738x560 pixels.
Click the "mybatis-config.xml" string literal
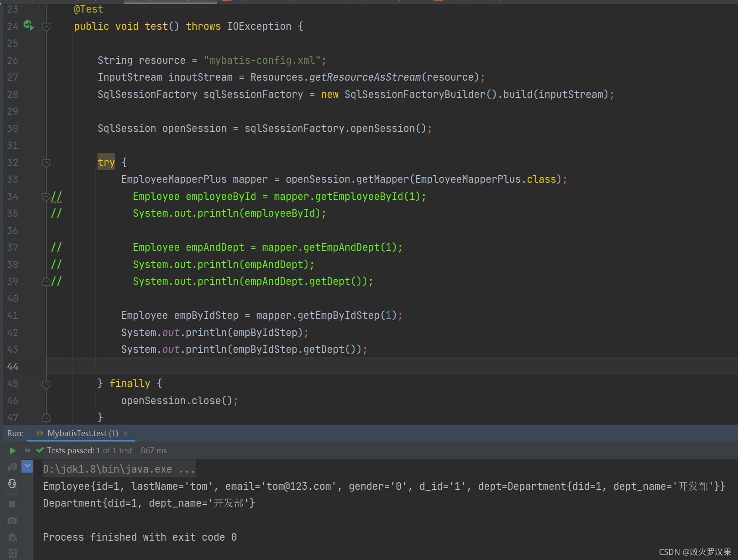(262, 60)
